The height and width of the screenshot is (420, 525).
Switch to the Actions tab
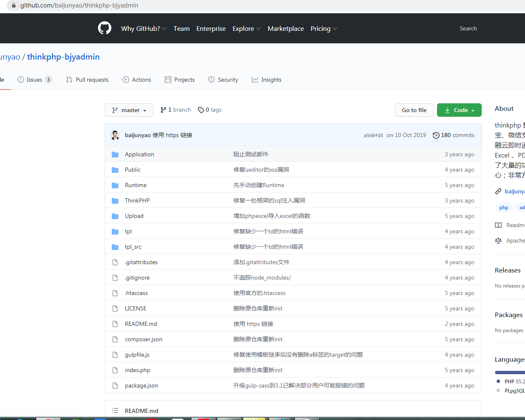coord(137,80)
